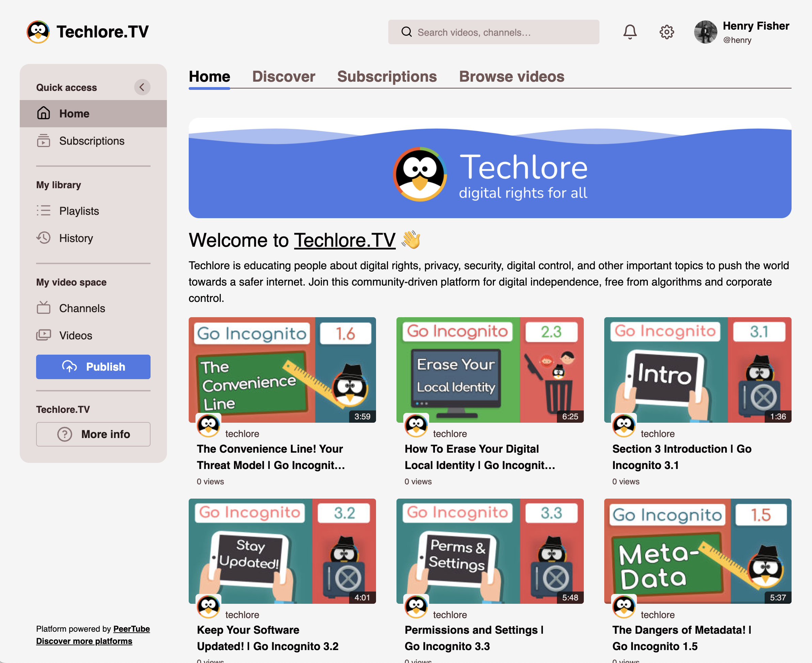Open the Subscriptions tab
This screenshot has width=812, height=663.
click(x=387, y=77)
